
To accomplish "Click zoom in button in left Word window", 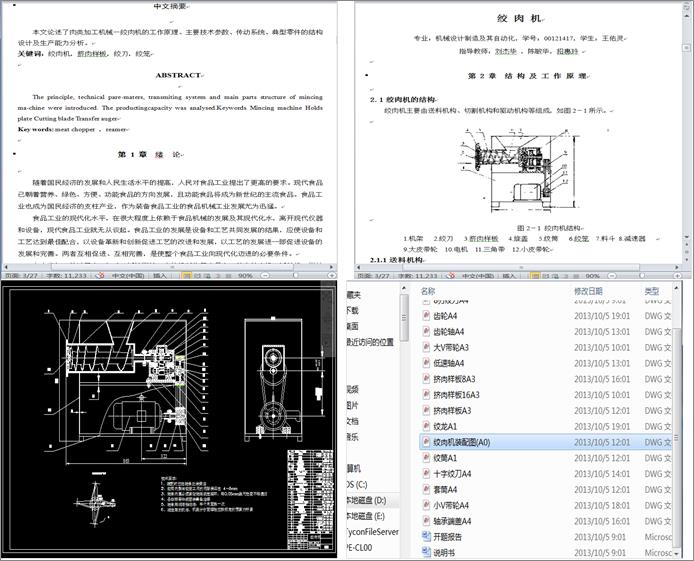I will click(x=331, y=275).
